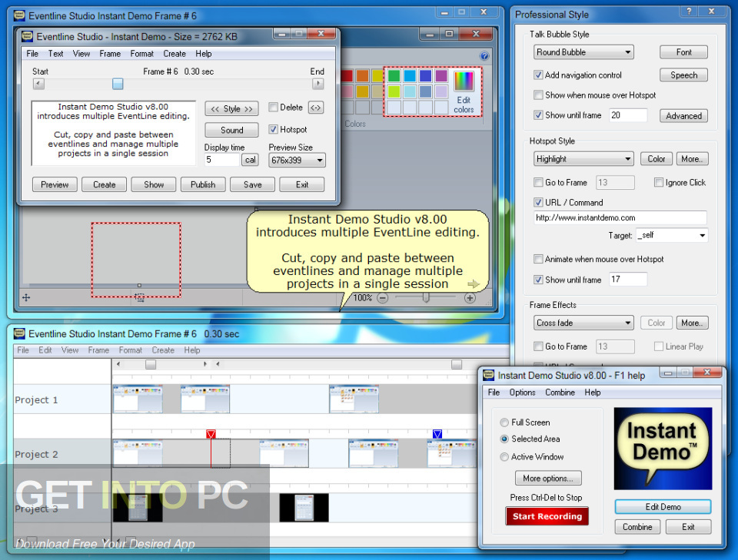Screen dimensions: 738x560
Task: Select Full Screen radio option
Action: (504, 422)
